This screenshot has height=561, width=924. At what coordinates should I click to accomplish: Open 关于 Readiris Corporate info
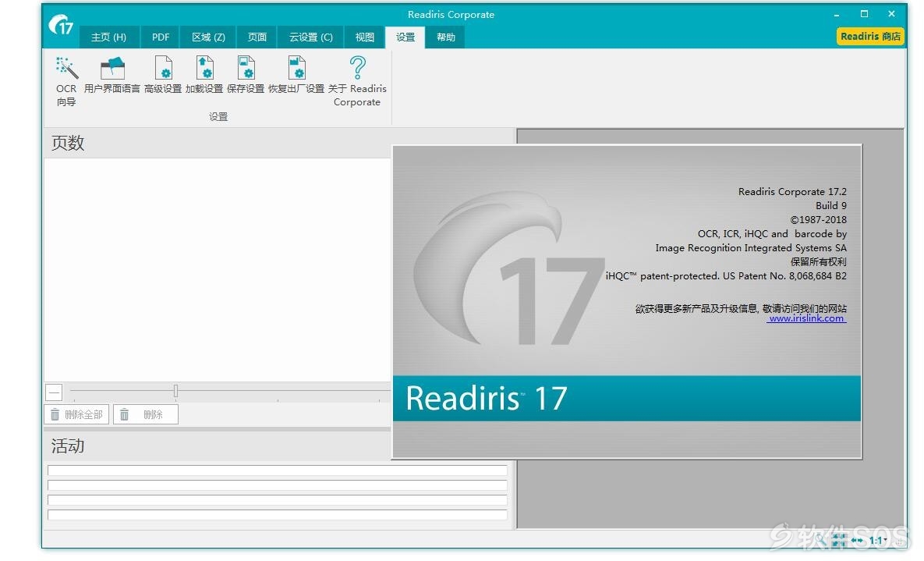tap(357, 81)
